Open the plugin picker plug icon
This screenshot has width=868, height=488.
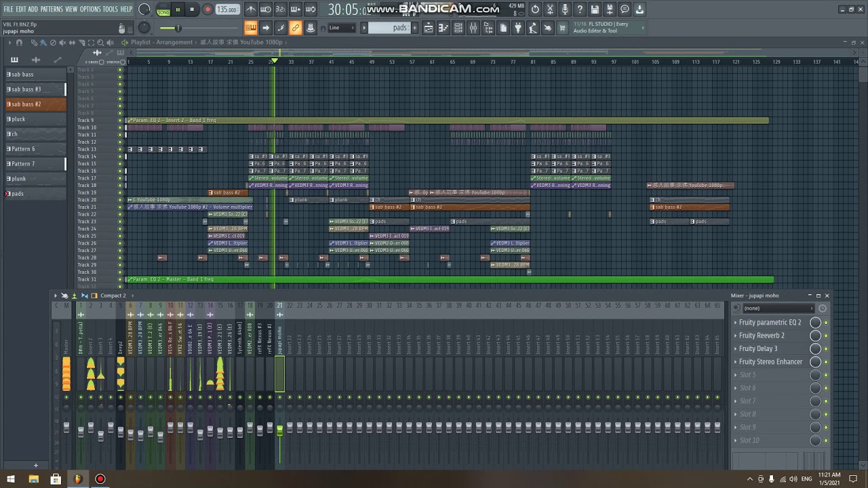pyautogui.click(x=518, y=28)
